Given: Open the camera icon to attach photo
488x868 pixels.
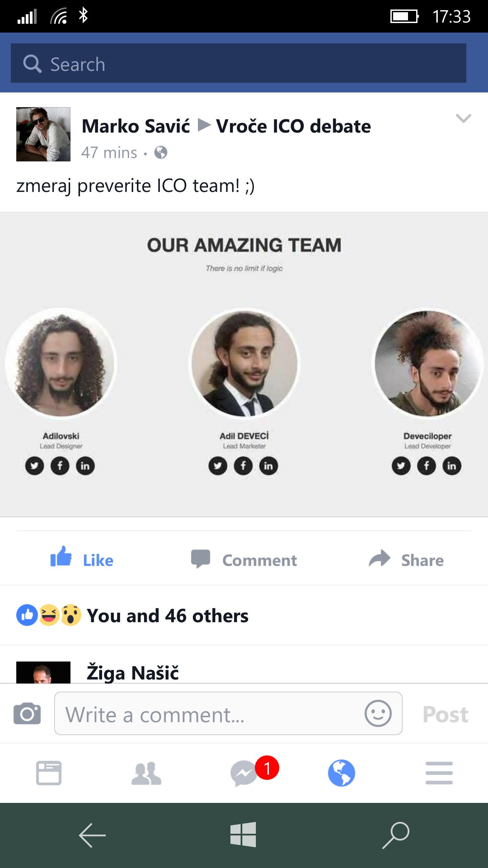Looking at the screenshot, I should [x=27, y=713].
